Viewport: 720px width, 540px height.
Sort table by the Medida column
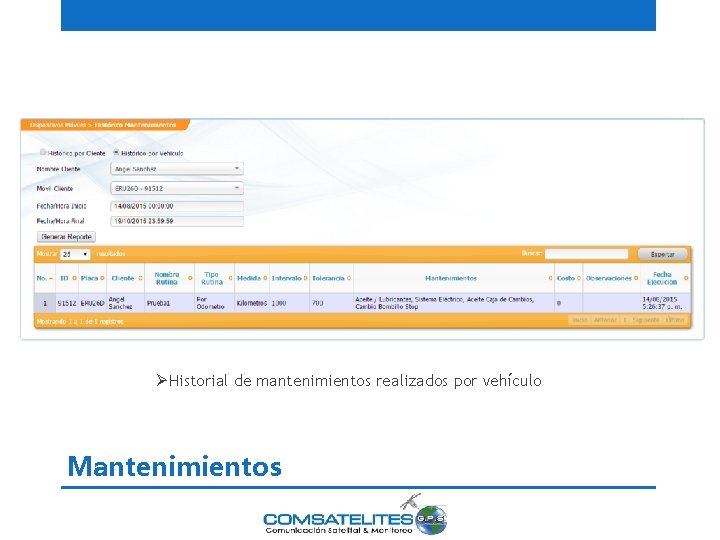pyautogui.click(x=252, y=278)
